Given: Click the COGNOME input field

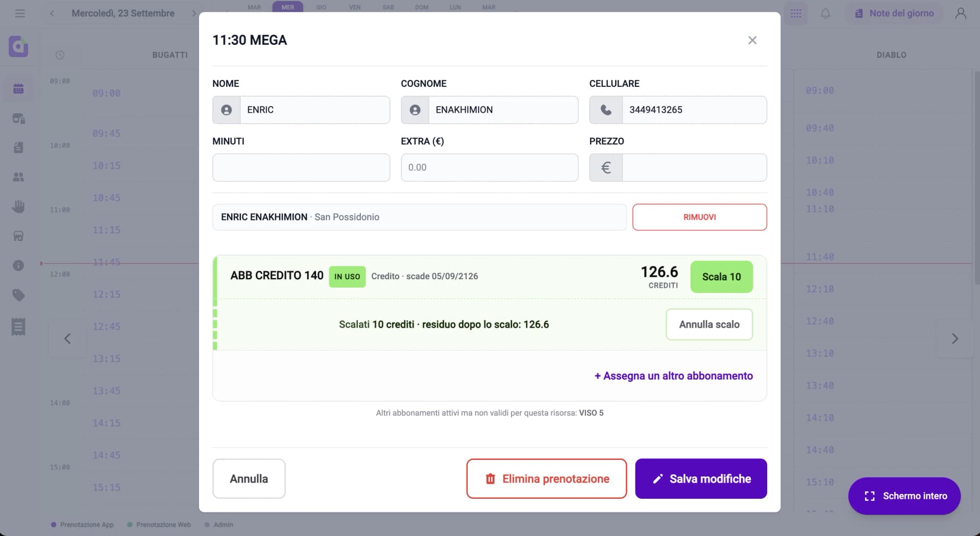Looking at the screenshot, I should [x=489, y=110].
